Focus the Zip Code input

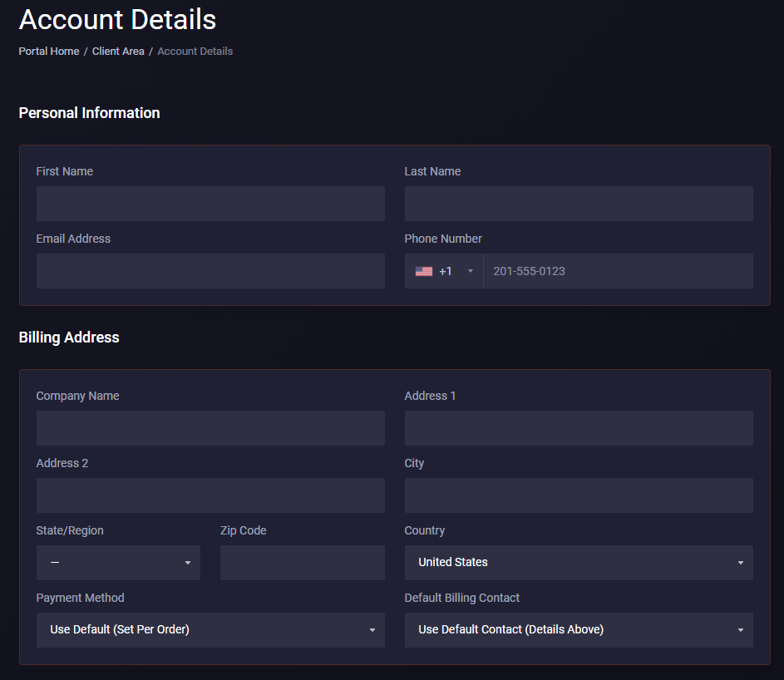(x=302, y=563)
